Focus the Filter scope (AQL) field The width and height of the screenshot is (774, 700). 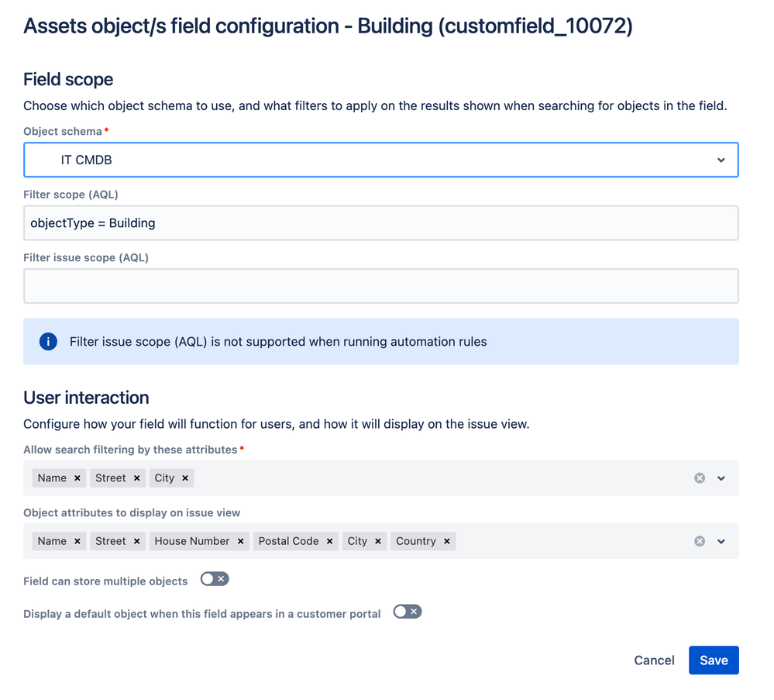381,223
